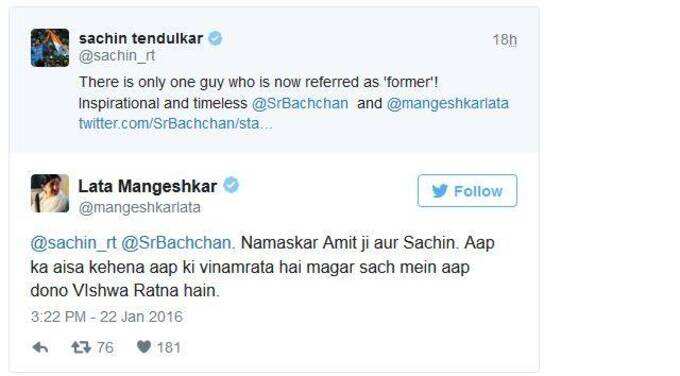Retweet Lata Mangeshkar's tweet
The image size is (680, 376).
pyautogui.click(x=81, y=347)
